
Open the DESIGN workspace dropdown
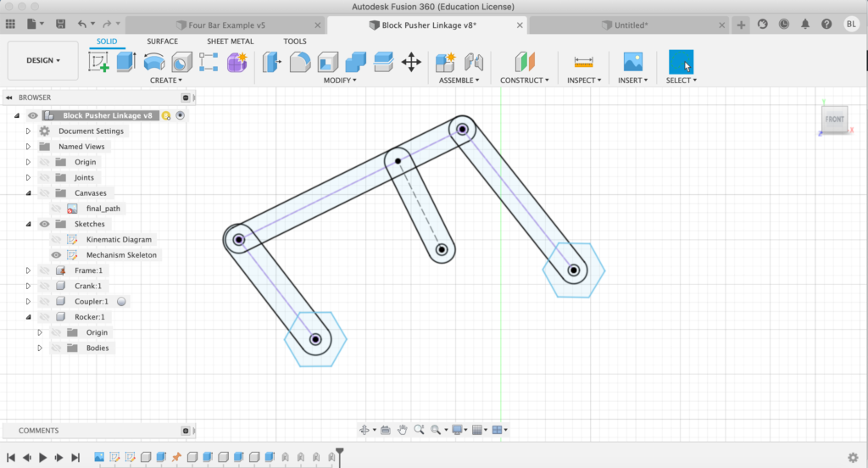(x=43, y=61)
